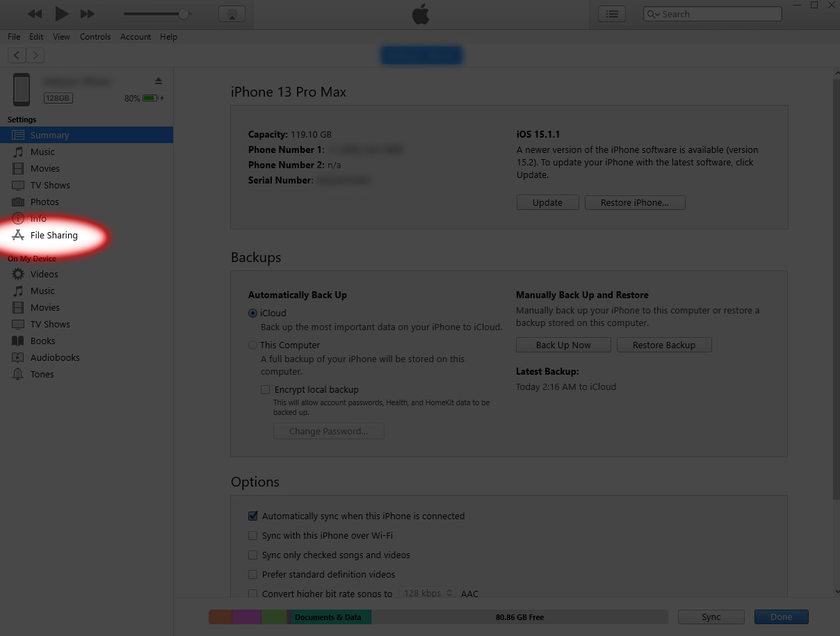840x636 pixels.
Task: Open the AirPlay output icon
Action: tap(231, 14)
